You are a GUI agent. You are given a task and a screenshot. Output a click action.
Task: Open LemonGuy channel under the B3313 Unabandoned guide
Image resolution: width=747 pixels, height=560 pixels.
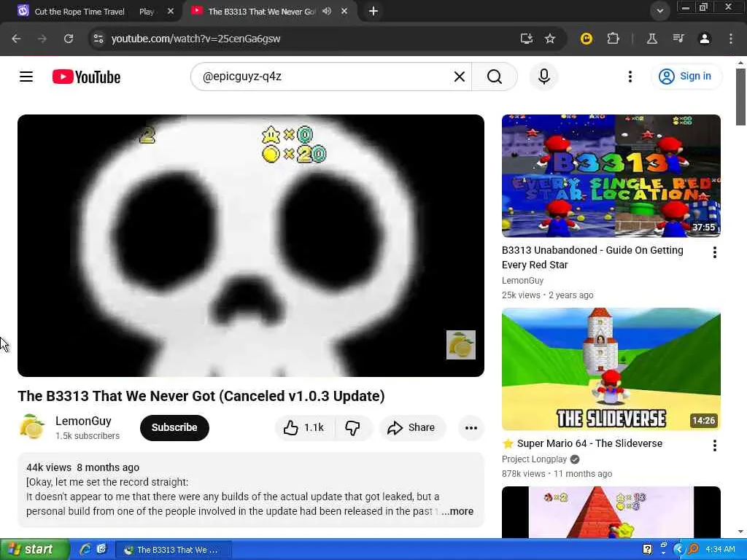point(522,281)
